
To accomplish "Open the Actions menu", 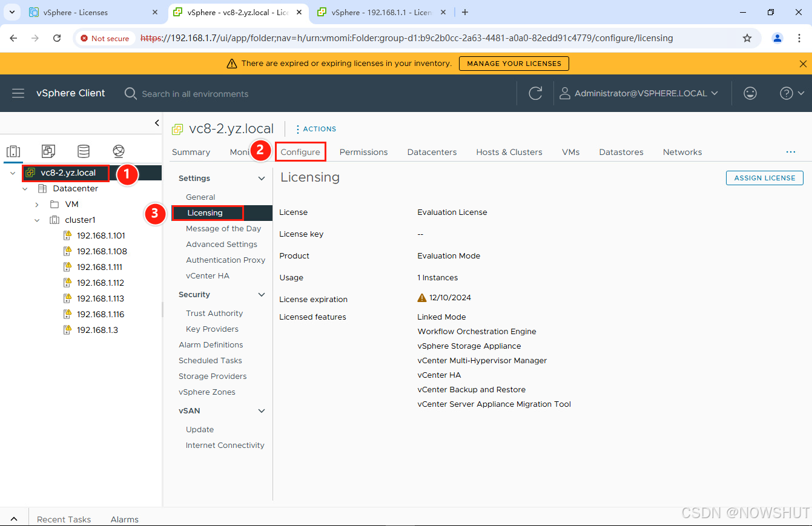I will click(315, 129).
